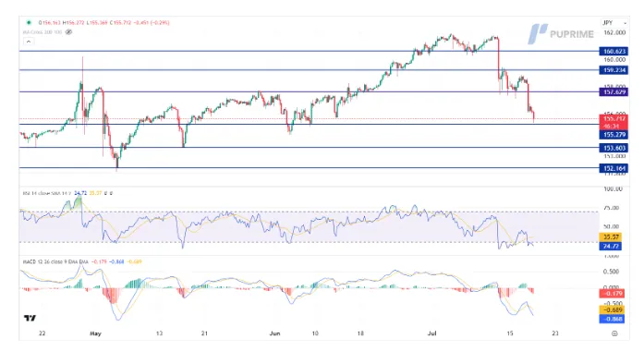The width and height of the screenshot is (644, 351).
Task: Open the JPY currency dropdown
Action: [x=614, y=22]
